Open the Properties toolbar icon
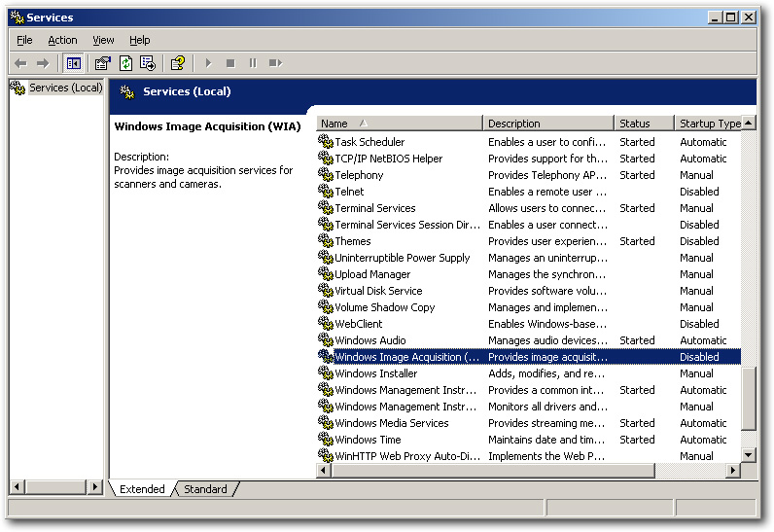This screenshot has width=774, height=532. 103,63
